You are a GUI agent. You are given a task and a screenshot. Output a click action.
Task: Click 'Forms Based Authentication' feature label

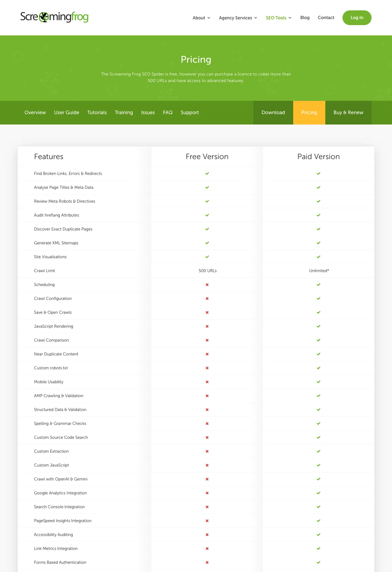point(60,562)
